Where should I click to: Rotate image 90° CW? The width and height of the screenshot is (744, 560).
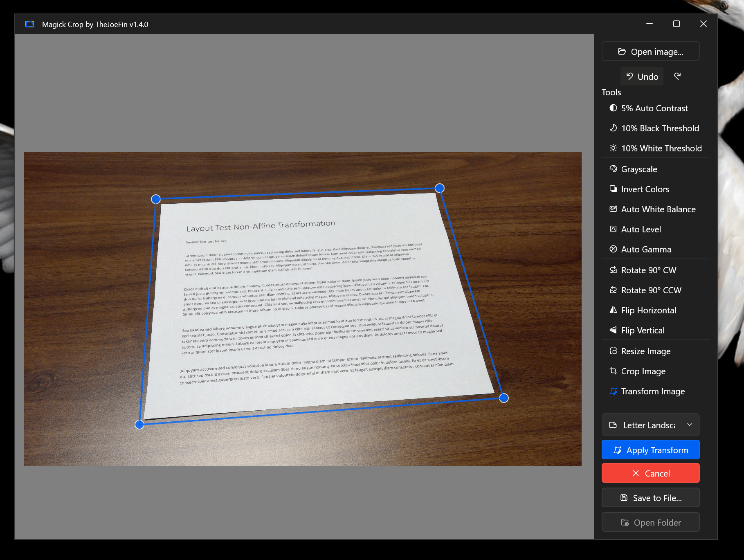pyautogui.click(x=648, y=270)
